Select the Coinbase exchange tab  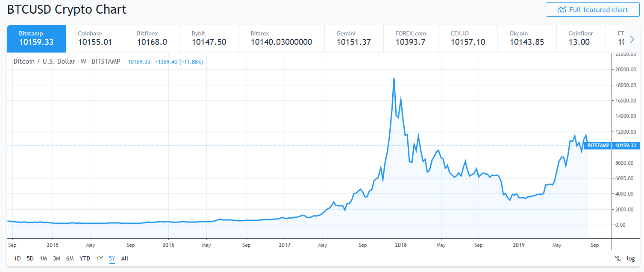pyautogui.click(x=95, y=38)
